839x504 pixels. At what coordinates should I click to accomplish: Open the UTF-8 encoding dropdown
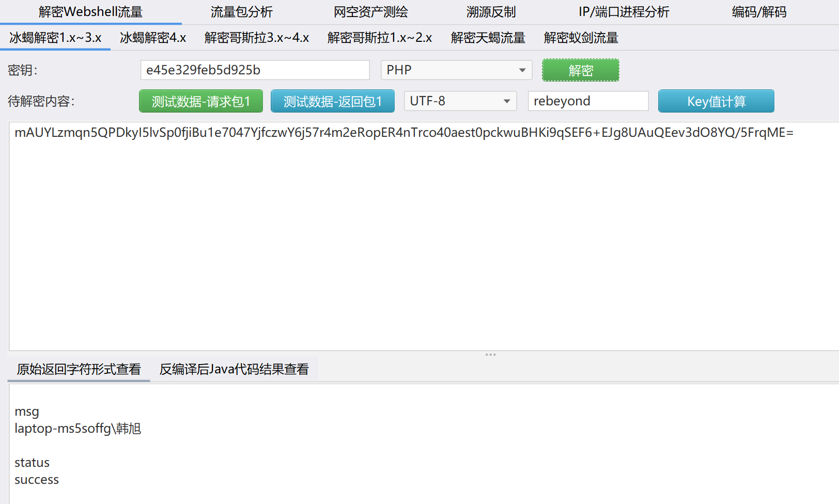[460, 101]
